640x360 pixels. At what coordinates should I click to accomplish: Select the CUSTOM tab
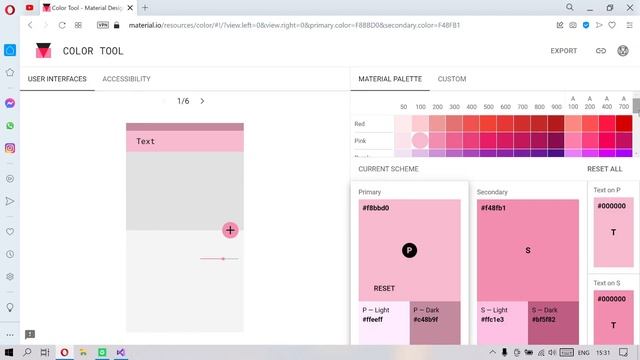(x=452, y=79)
